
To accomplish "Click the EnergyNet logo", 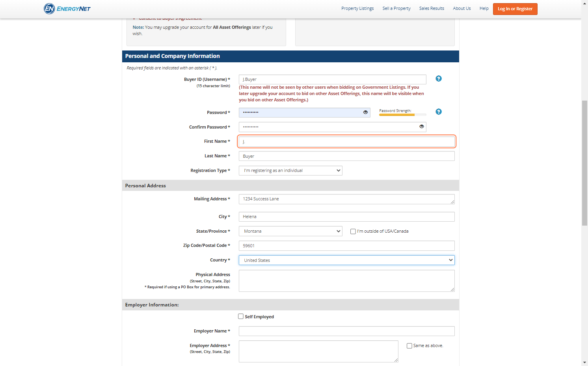I will (x=67, y=8).
